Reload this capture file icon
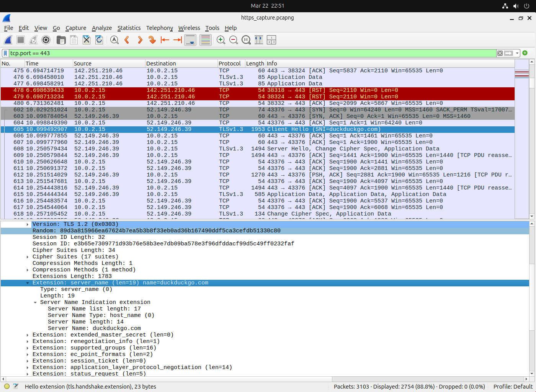This screenshot has height=392, width=536. point(99,40)
